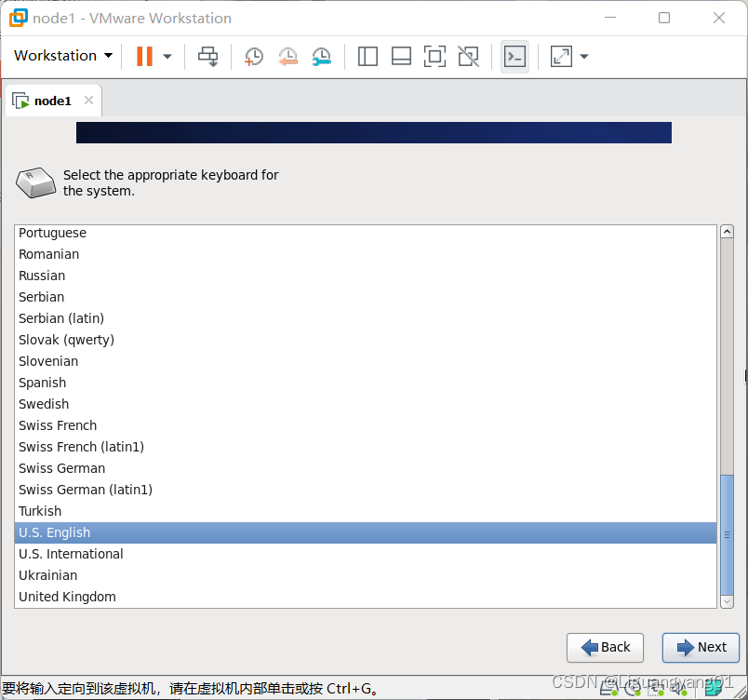Select Swiss German (latin1) keyboard layout
This screenshot has height=700, width=748.
(x=366, y=490)
